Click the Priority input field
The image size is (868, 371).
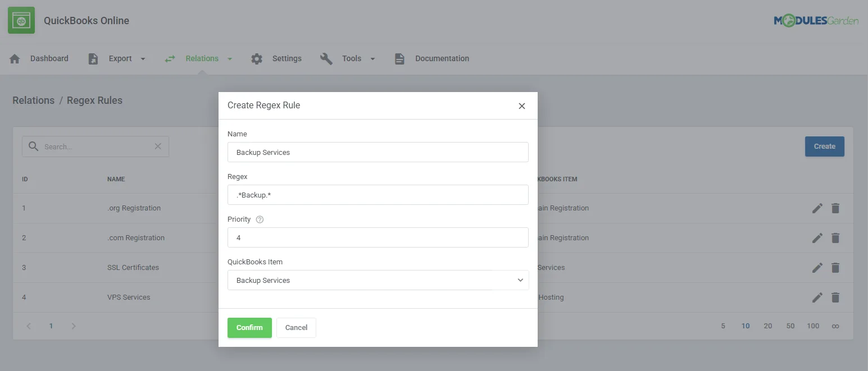click(378, 237)
